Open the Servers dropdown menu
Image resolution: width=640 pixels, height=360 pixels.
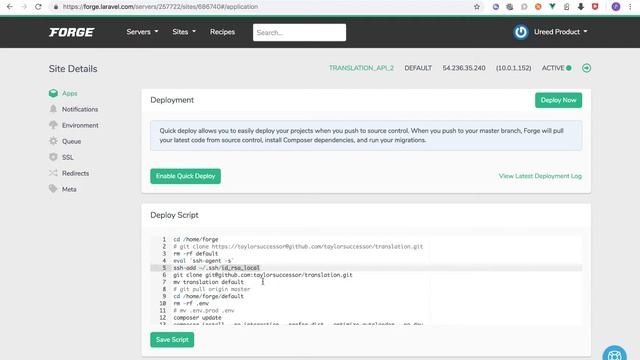pos(142,32)
